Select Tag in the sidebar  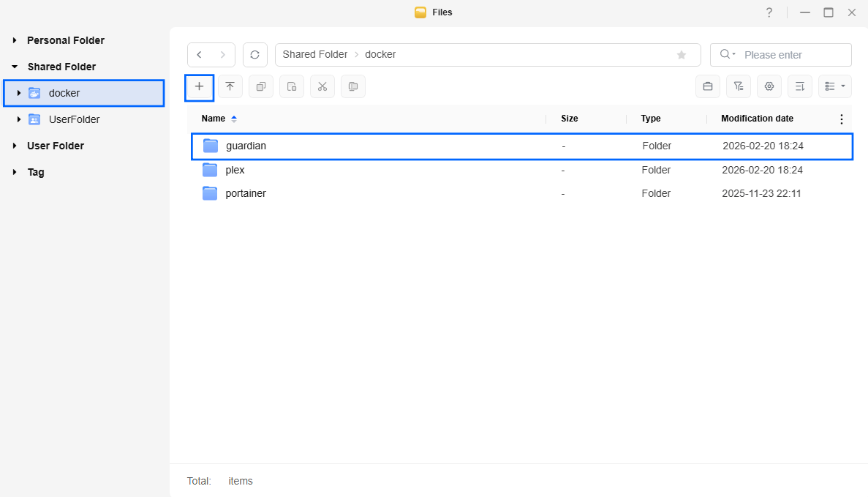point(36,172)
